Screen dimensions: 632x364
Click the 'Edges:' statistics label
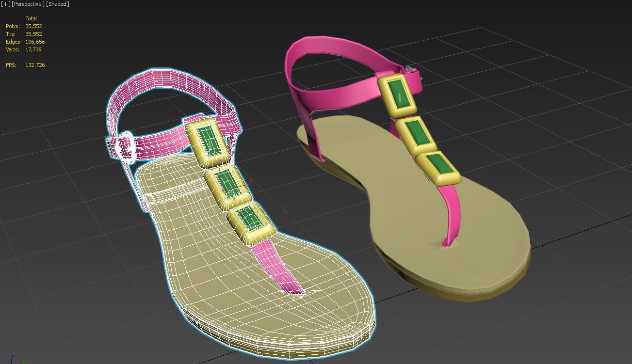point(14,42)
